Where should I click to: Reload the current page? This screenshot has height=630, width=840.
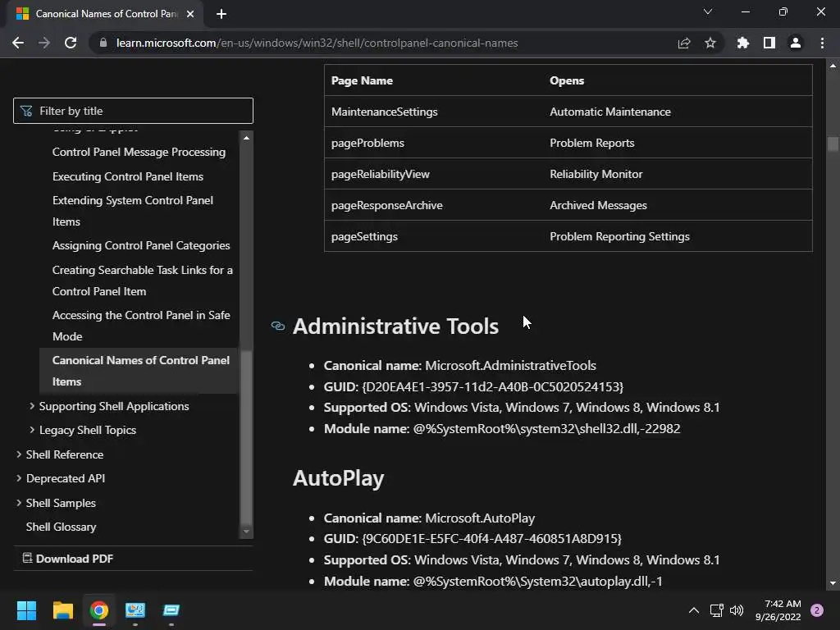[x=71, y=43]
